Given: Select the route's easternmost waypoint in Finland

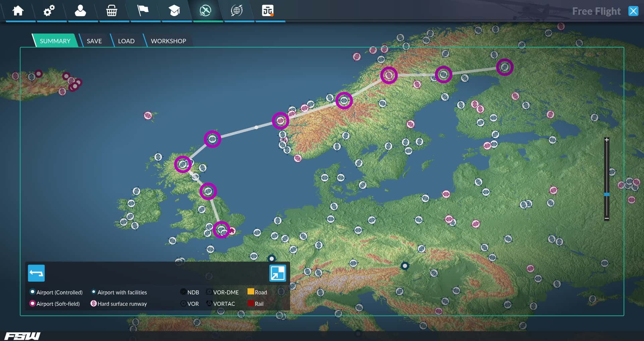Looking at the screenshot, I should (504, 67).
